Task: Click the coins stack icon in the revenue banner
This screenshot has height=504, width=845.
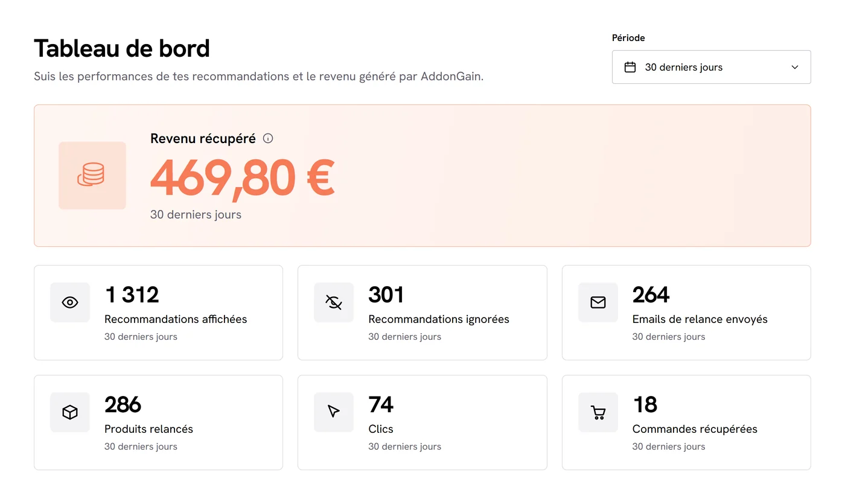Action: point(92,175)
